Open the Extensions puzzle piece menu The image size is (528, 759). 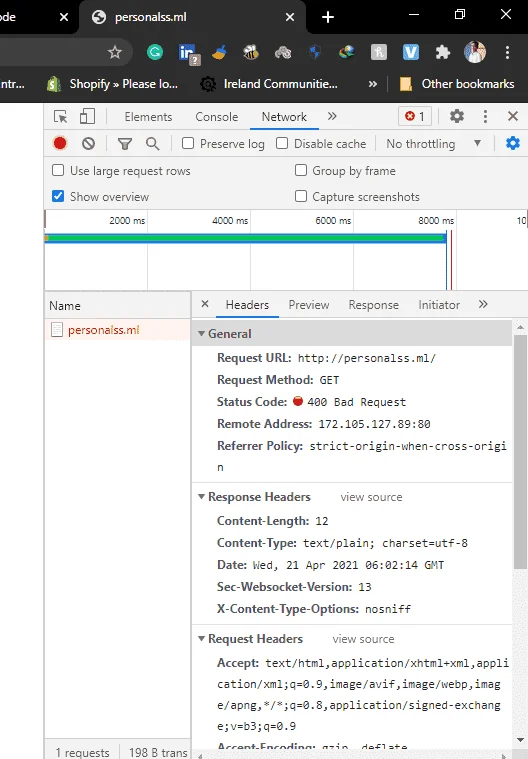point(442,52)
